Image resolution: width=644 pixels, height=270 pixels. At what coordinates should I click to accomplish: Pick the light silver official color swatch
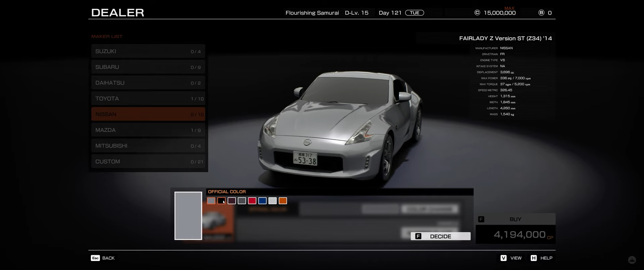[x=273, y=201]
